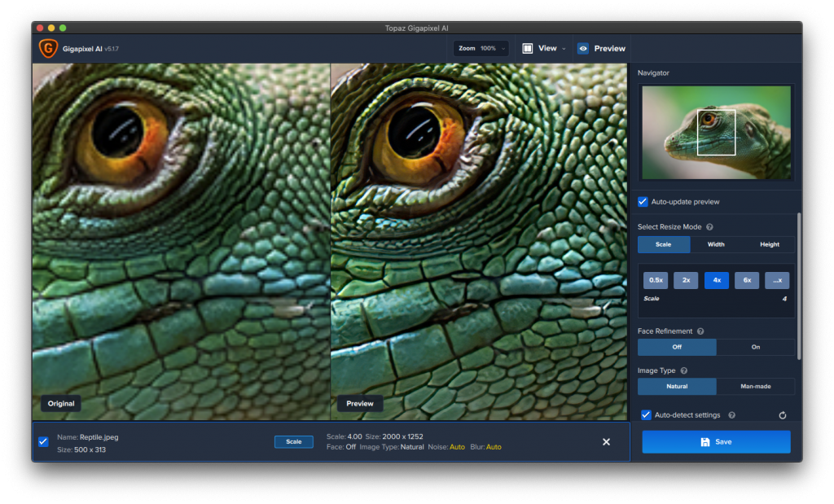Choose the 2x scale button
The width and height of the screenshot is (834, 504).
[x=686, y=280]
